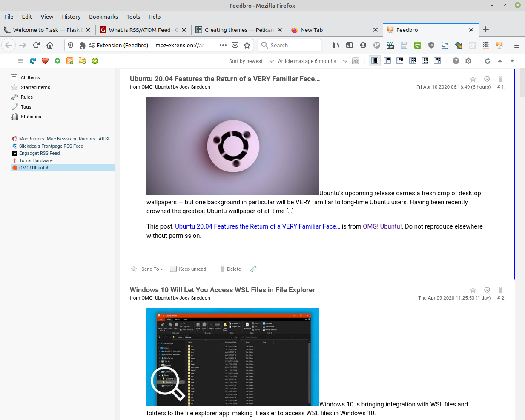The image size is (525, 420).
Task: Click the Delete button under Ubuntu article
Action: pos(230,269)
